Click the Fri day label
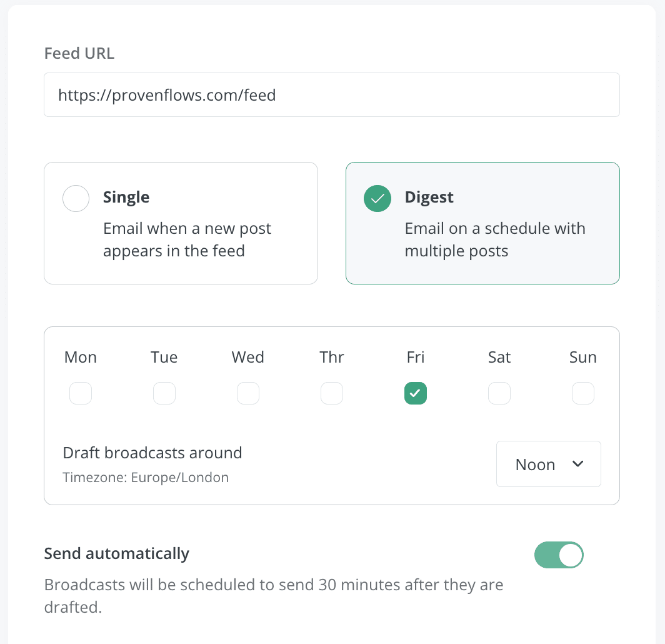 416,357
